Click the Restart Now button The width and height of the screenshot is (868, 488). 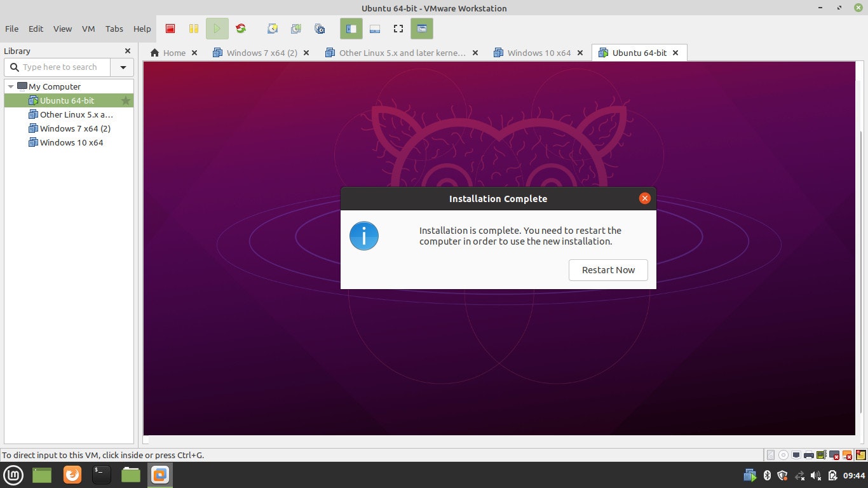coord(608,270)
